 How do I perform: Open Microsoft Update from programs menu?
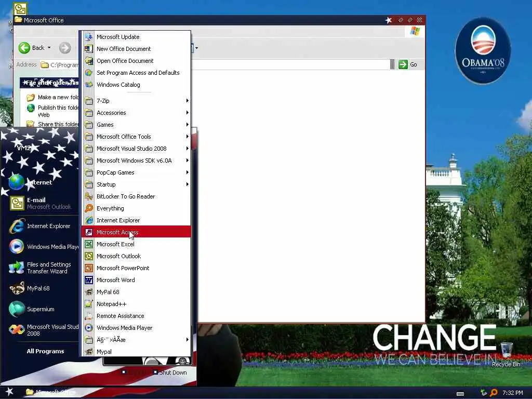pos(136,37)
